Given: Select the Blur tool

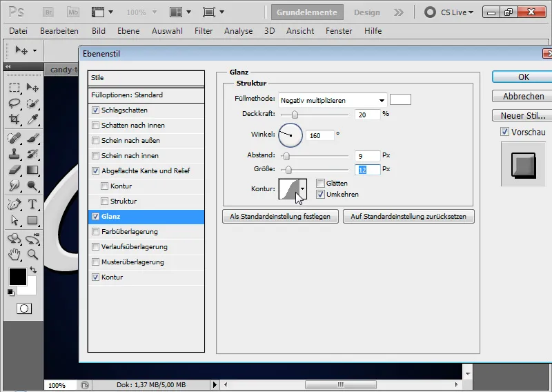Looking at the screenshot, I should point(14,186).
